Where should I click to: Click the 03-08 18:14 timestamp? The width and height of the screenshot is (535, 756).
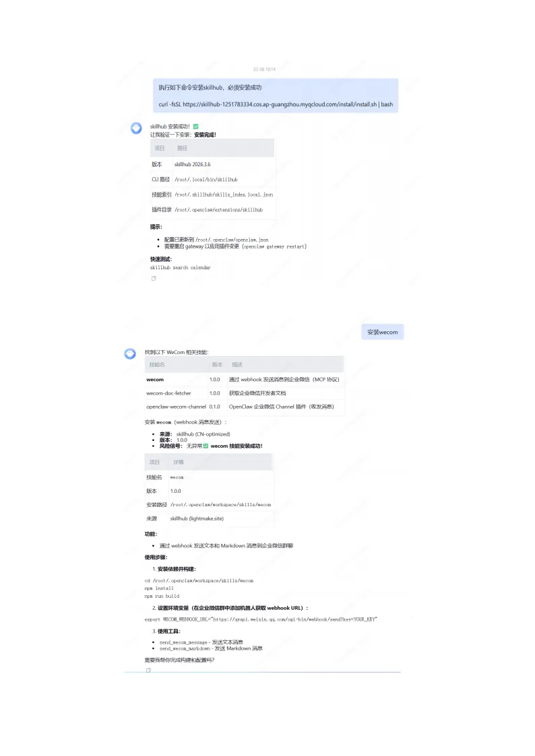pos(264,69)
